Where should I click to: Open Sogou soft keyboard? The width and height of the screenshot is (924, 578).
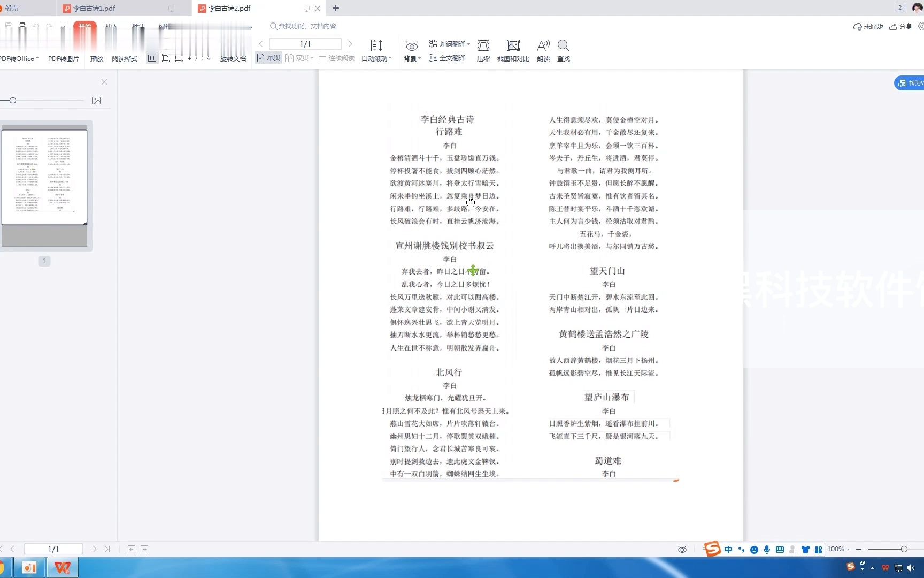[780, 550]
